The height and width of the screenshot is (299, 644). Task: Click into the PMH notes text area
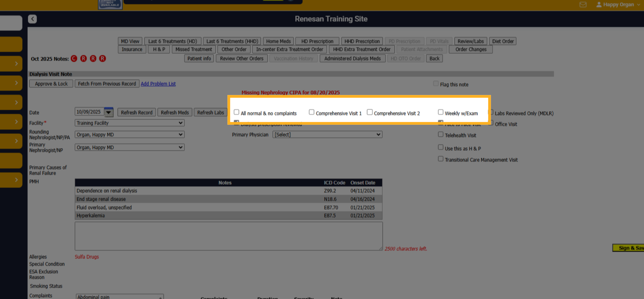point(229,236)
